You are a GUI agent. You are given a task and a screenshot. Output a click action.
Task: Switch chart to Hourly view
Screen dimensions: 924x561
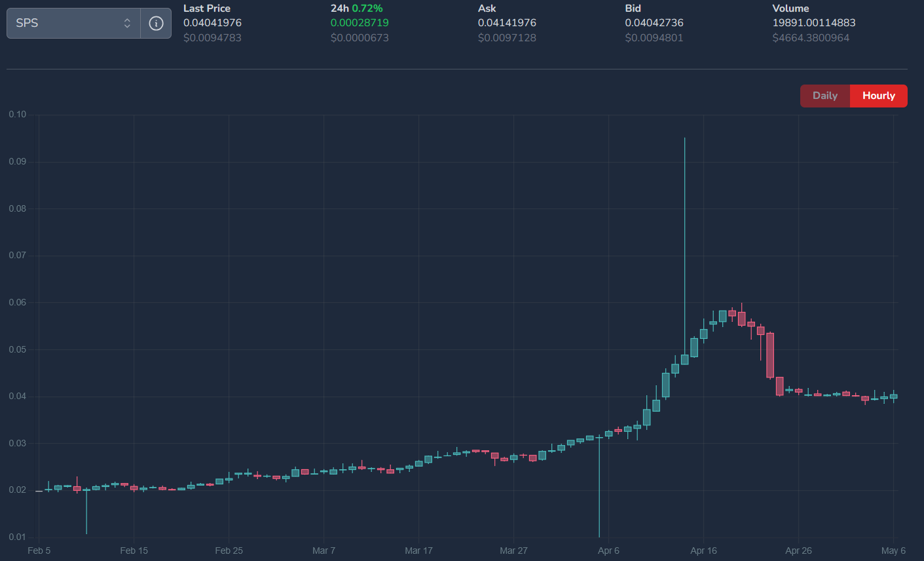(x=879, y=96)
